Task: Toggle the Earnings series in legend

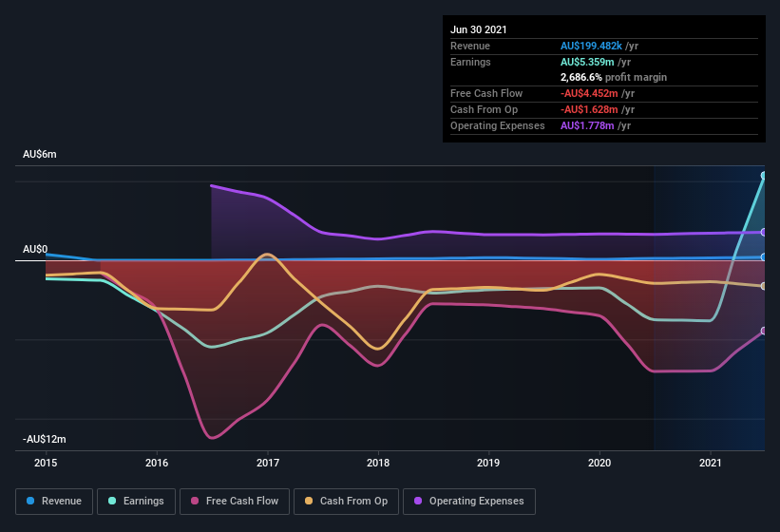Action: 136,502
